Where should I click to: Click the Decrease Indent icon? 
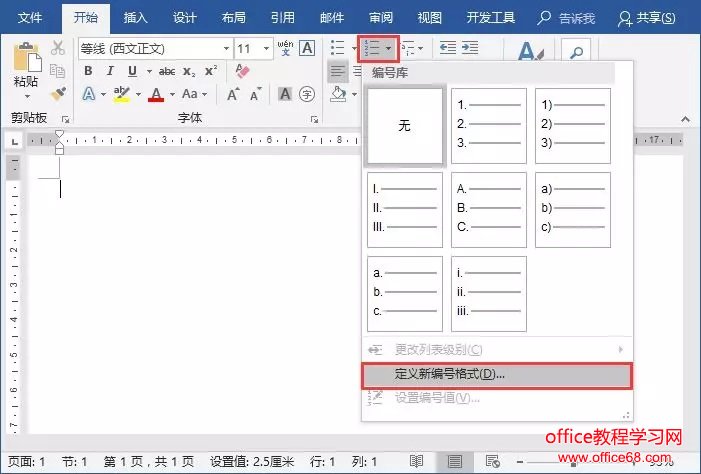[x=448, y=48]
